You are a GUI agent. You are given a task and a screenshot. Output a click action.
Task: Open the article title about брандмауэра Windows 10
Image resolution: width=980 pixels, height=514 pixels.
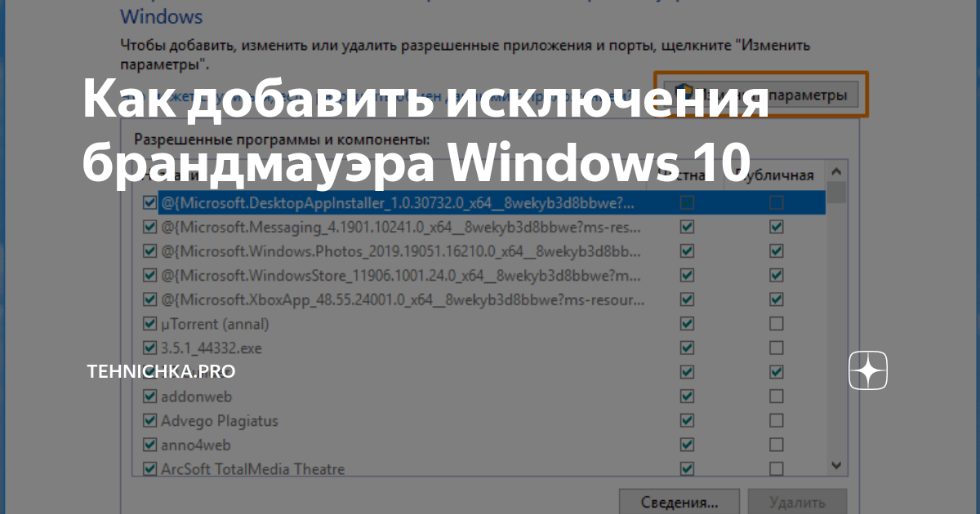click(426, 131)
